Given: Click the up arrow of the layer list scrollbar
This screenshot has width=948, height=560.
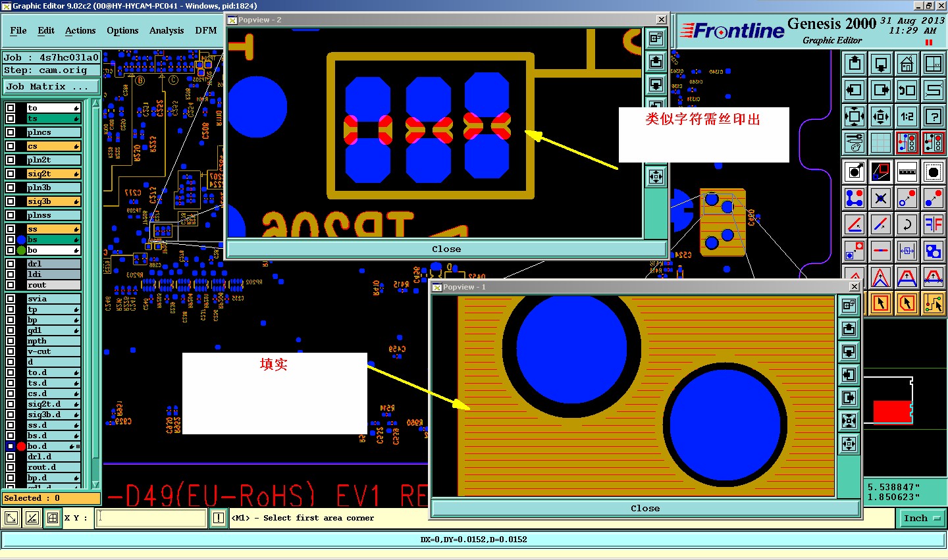Looking at the screenshot, I should click(95, 103).
